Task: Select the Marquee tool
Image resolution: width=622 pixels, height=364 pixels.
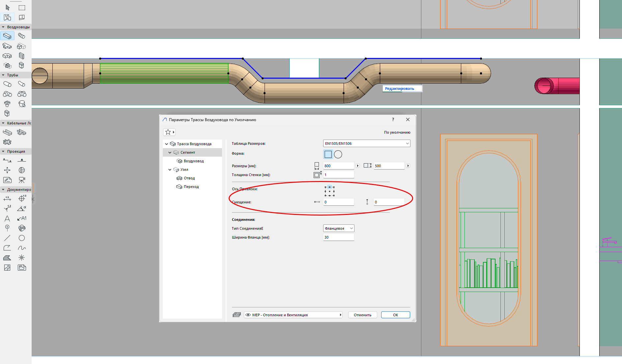Action: pos(22,8)
